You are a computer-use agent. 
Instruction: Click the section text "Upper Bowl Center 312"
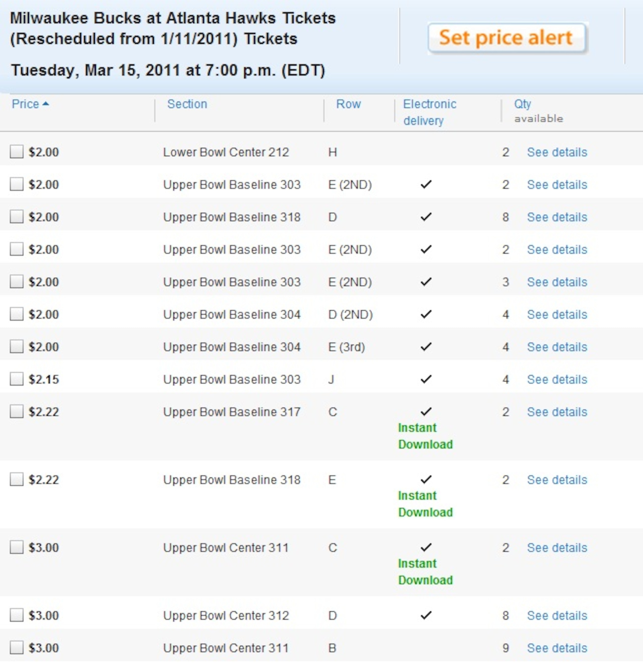click(x=226, y=615)
